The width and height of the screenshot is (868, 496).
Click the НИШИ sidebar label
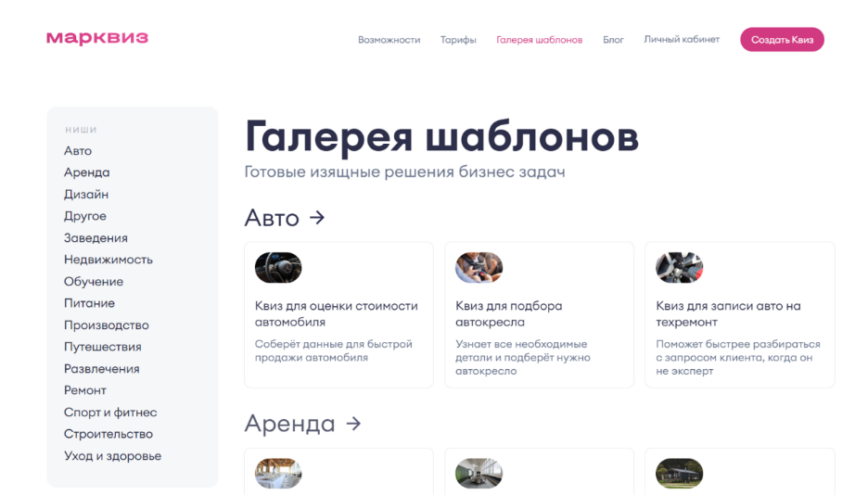pyautogui.click(x=81, y=130)
